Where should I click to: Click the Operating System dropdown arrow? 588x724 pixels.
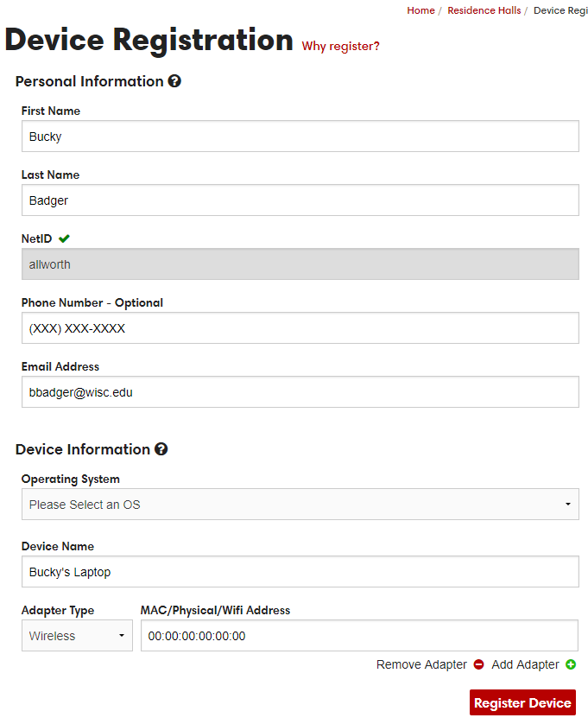point(568,505)
